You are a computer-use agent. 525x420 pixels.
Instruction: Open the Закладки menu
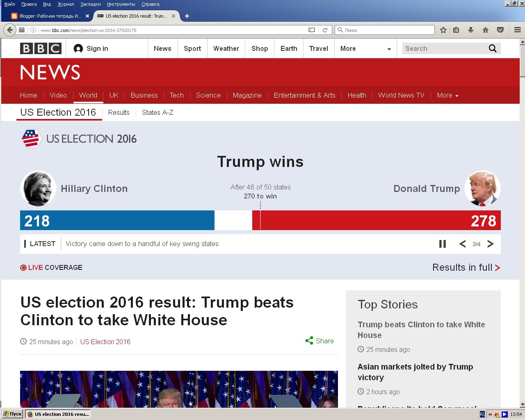tap(91, 4)
